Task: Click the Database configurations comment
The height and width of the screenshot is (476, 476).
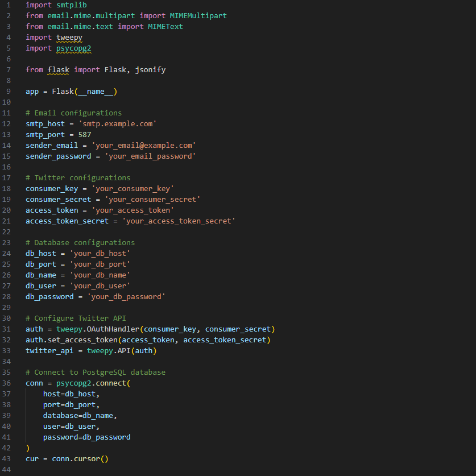Action: click(x=80, y=242)
